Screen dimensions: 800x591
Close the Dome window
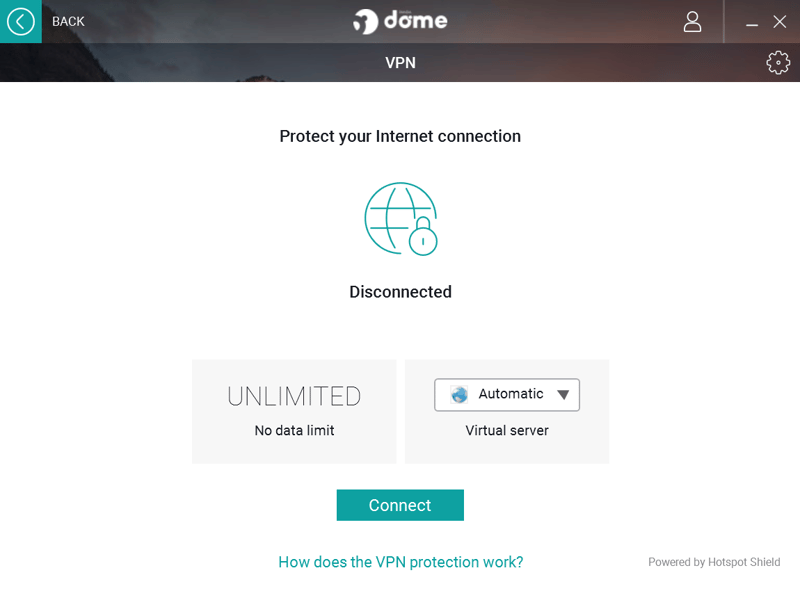click(x=779, y=21)
